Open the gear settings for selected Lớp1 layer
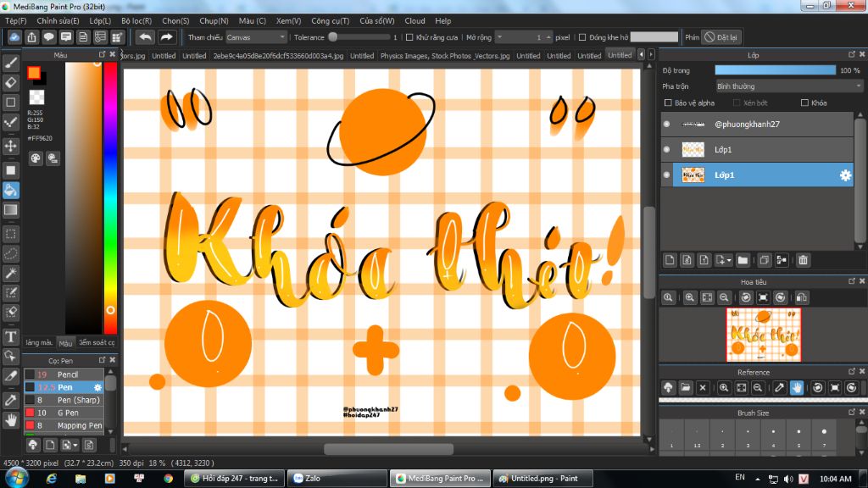Screen dimensions: 868x488 (845, 175)
